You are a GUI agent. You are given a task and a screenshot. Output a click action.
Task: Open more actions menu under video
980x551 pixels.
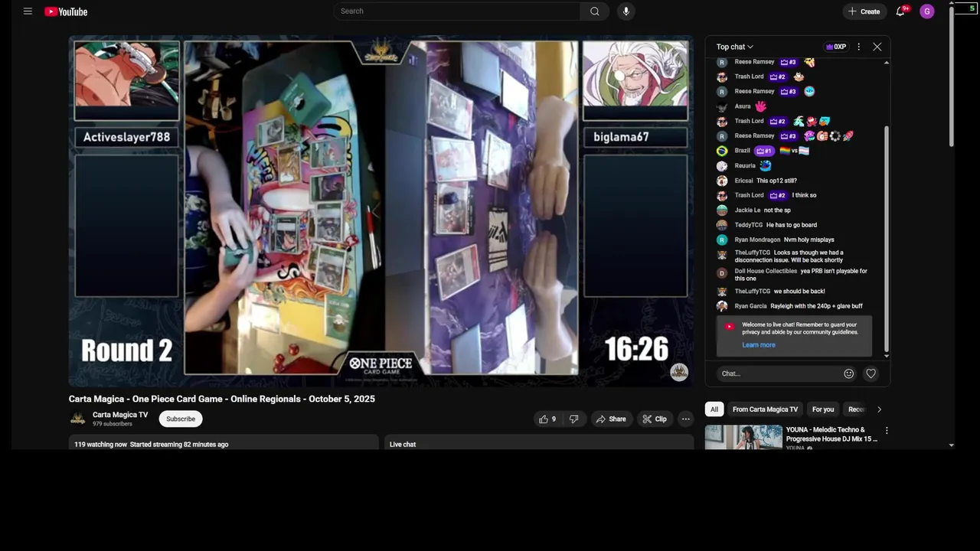(686, 419)
